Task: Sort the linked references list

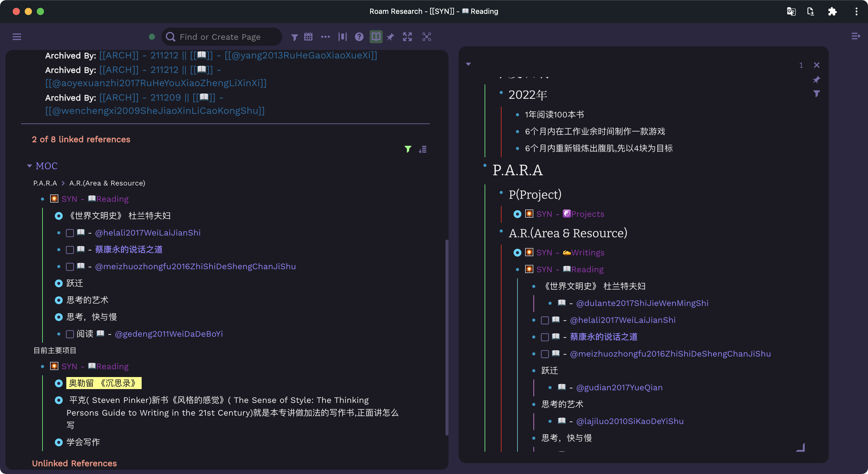Action: [423, 149]
